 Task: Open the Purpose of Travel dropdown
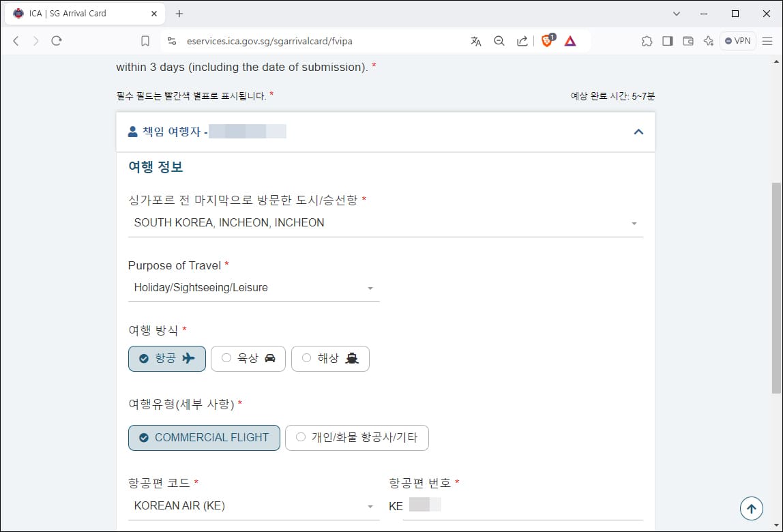pos(254,288)
